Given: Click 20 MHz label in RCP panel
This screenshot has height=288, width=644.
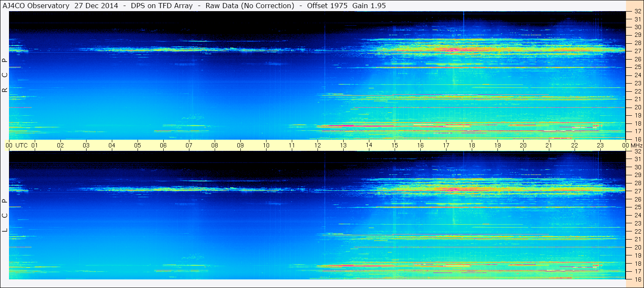Looking at the screenshot, I should [x=638, y=107].
